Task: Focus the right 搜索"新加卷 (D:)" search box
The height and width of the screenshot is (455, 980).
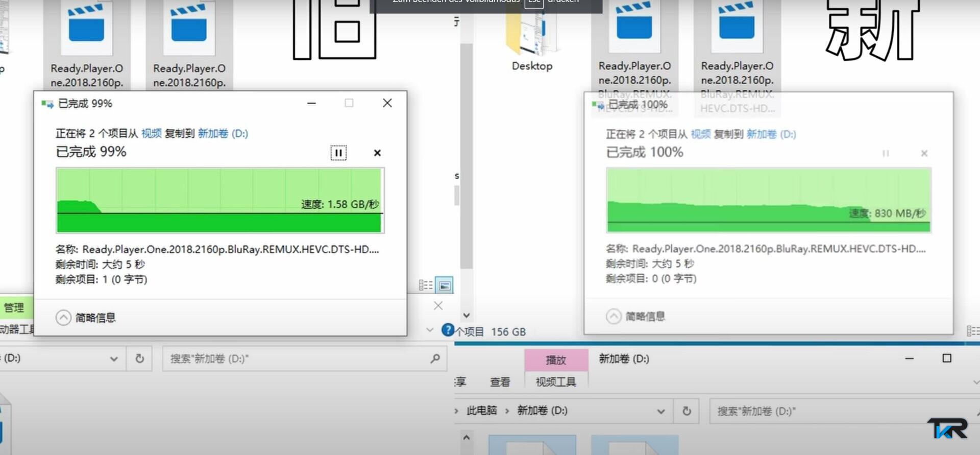Action: [845, 411]
